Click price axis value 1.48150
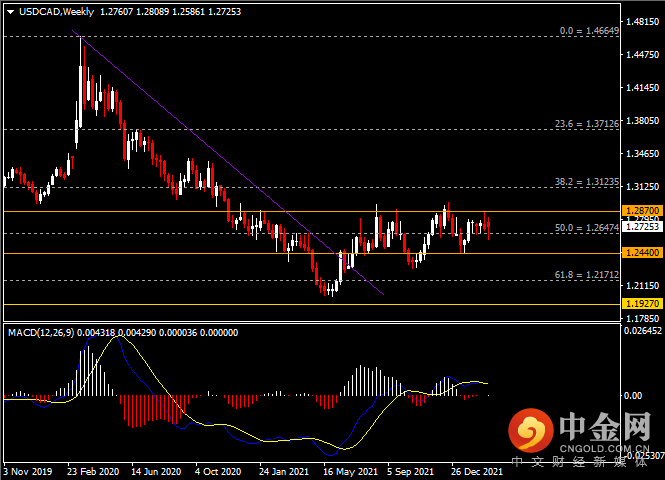The height and width of the screenshot is (480, 665). coord(643,22)
